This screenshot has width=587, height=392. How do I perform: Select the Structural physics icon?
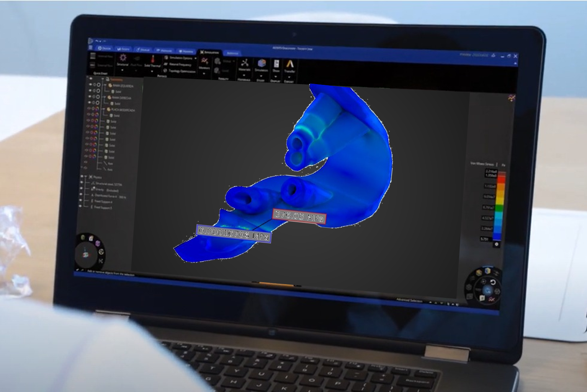[123, 58]
